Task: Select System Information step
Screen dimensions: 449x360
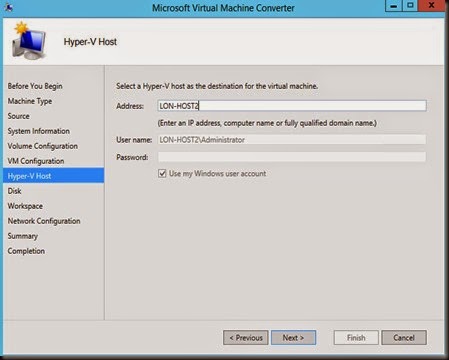Action: pos(39,131)
